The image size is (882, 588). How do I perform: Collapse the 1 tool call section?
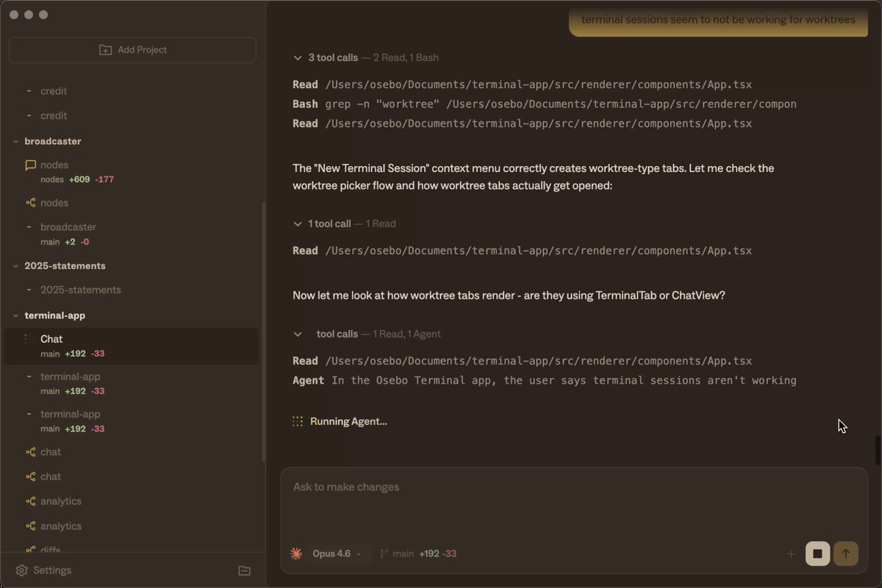click(x=298, y=223)
